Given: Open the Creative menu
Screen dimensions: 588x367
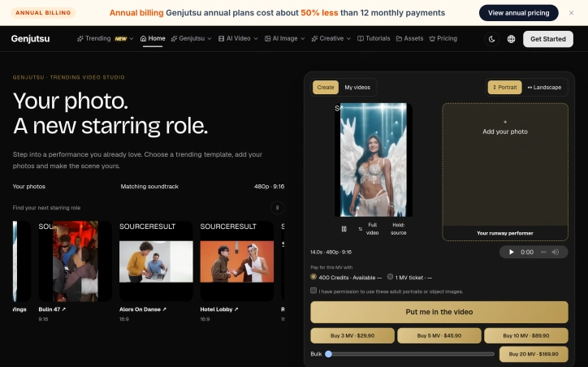Looking at the screenshot, I should tap(331, 38).
